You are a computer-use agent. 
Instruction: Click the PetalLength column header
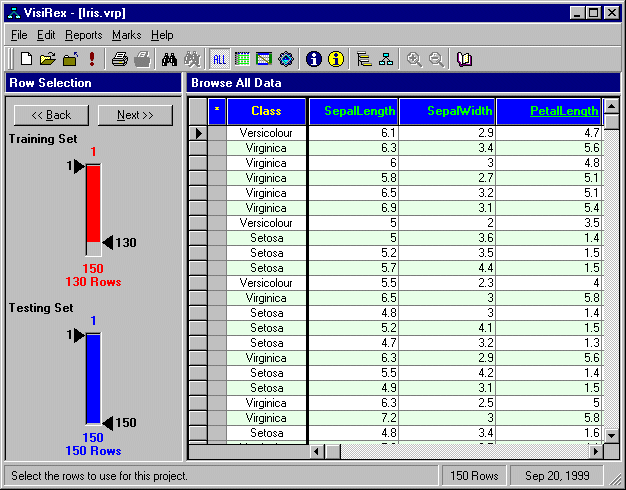pyautogui.click(x=548, y=111)
